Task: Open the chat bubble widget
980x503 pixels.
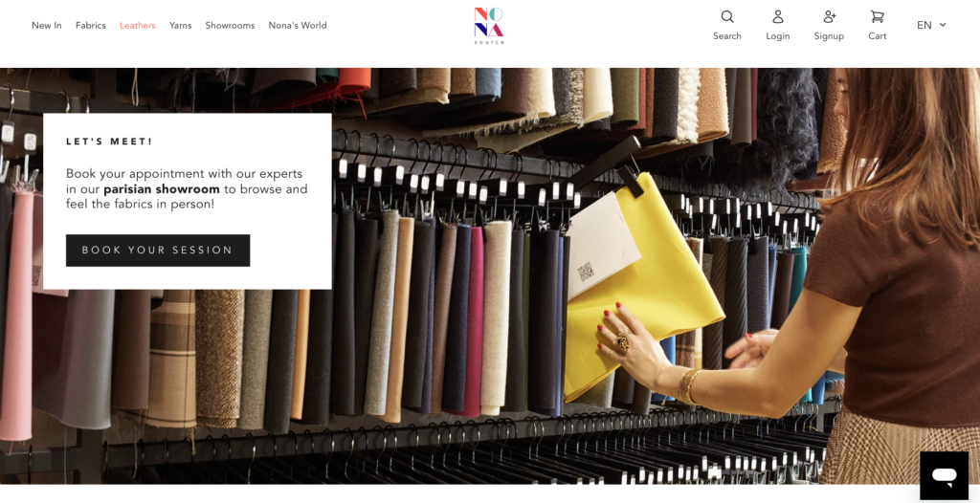Action: (944, 475)
